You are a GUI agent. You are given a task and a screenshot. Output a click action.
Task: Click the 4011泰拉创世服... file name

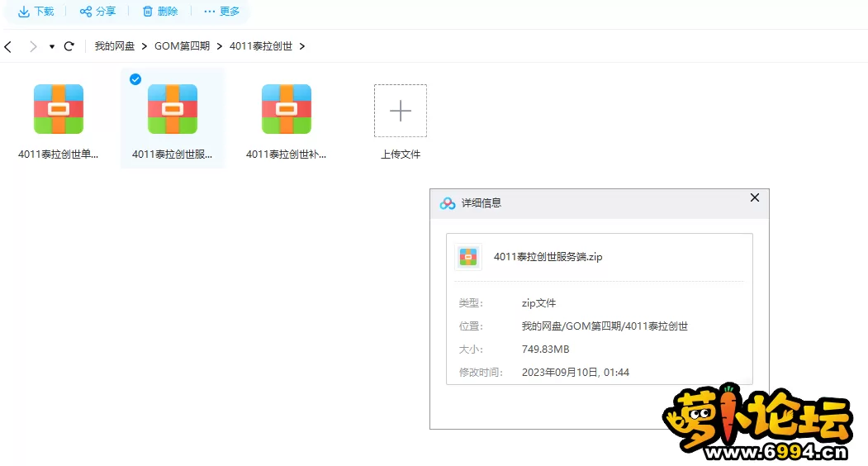tap(172, 155)
